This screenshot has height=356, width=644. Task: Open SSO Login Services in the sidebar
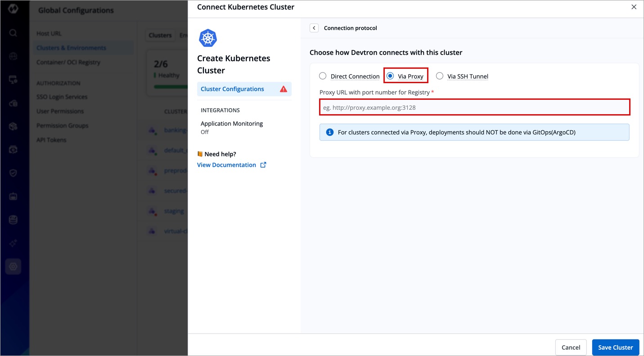62,97
